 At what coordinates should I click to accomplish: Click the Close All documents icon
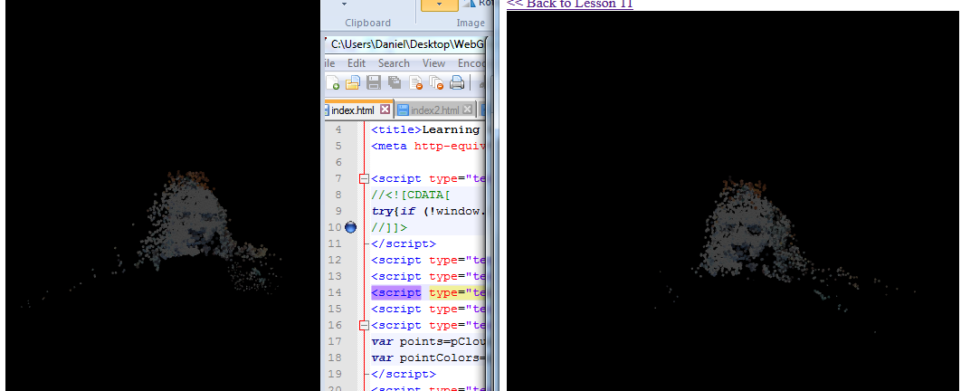point(436,82)
